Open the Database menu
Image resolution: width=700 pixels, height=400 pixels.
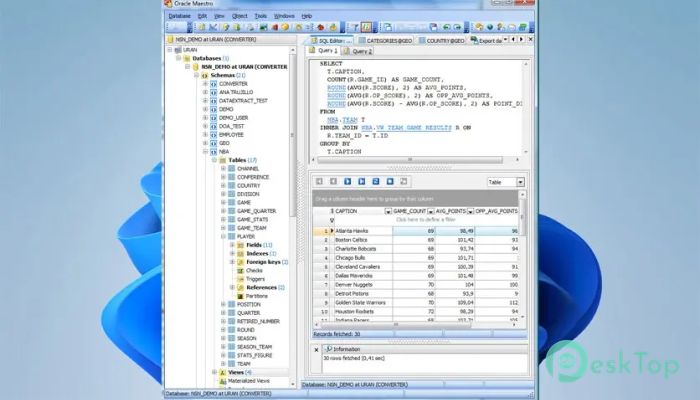(179, 16)
